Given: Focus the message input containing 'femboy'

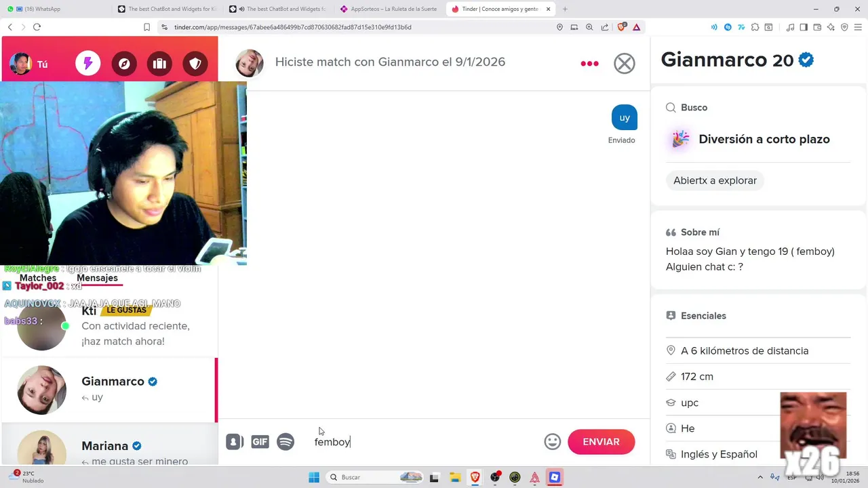Looking at the screenshot, I should point(424,442).
